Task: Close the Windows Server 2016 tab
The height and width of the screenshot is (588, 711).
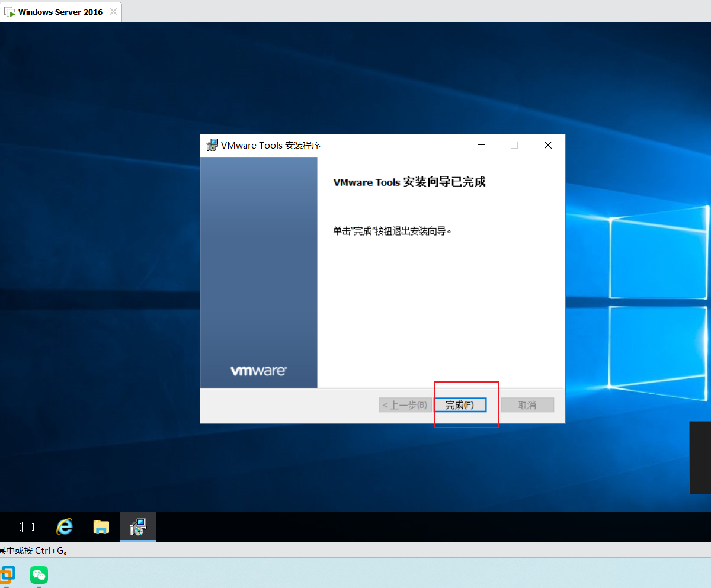Action: point(113,11)
